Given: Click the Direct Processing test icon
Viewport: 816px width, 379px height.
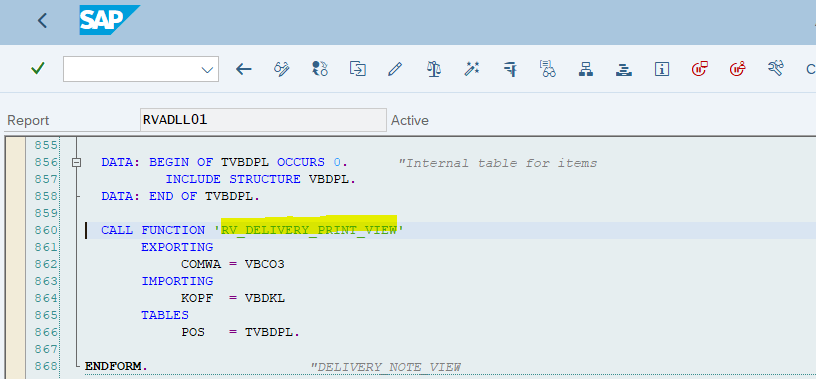Looking at the screenshot, I should pyautogui.click(x=510, y=69).
